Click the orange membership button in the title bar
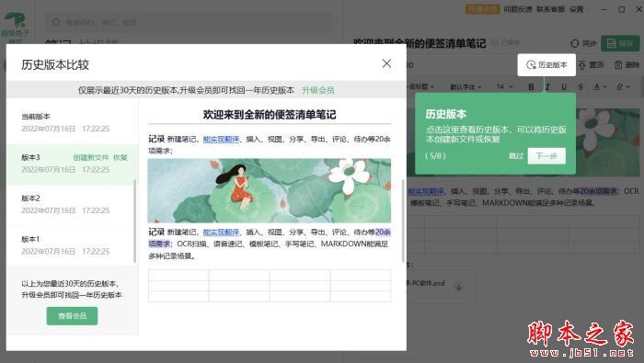644x363 pixels. coord(482,9)
